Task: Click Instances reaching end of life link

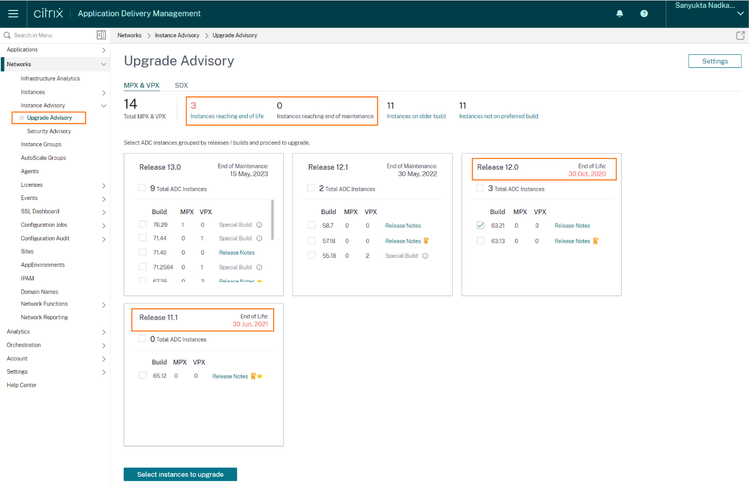Action: point(227,116)
